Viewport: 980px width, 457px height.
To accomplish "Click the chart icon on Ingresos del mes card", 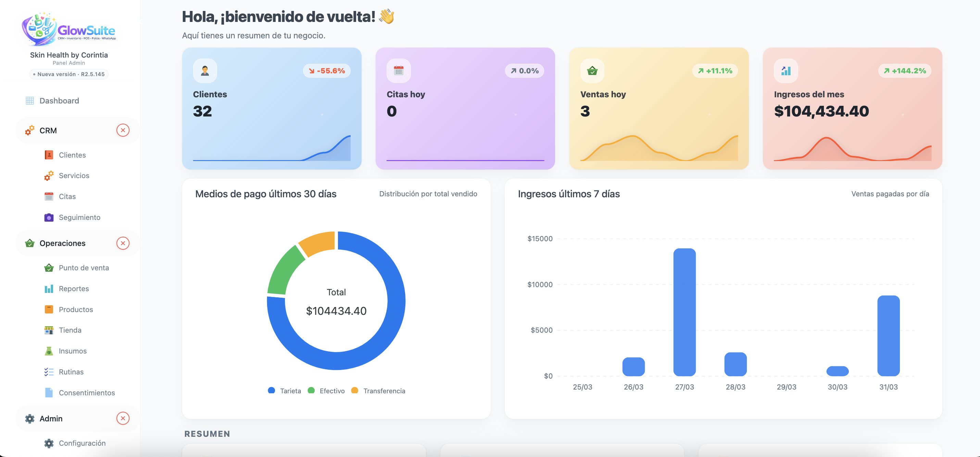I will tap(786, 71).
